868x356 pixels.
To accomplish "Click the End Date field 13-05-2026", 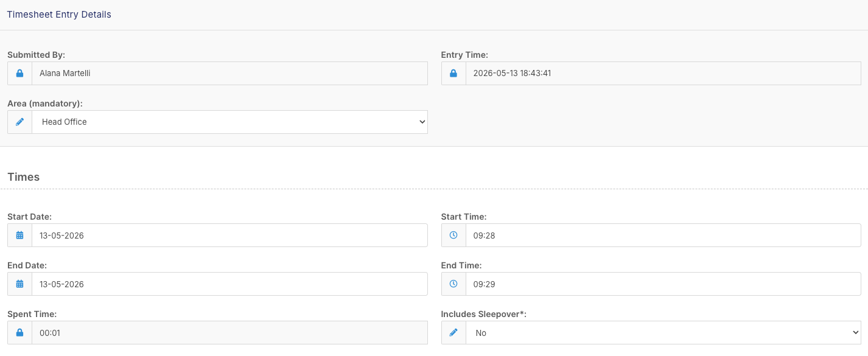I will coord(229,284).
